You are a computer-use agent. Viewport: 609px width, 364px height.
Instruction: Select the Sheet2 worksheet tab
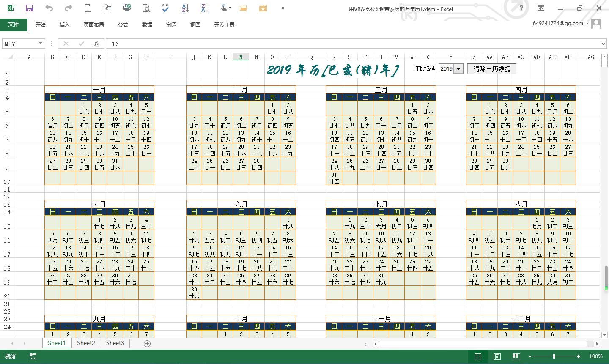pos(85,343)
